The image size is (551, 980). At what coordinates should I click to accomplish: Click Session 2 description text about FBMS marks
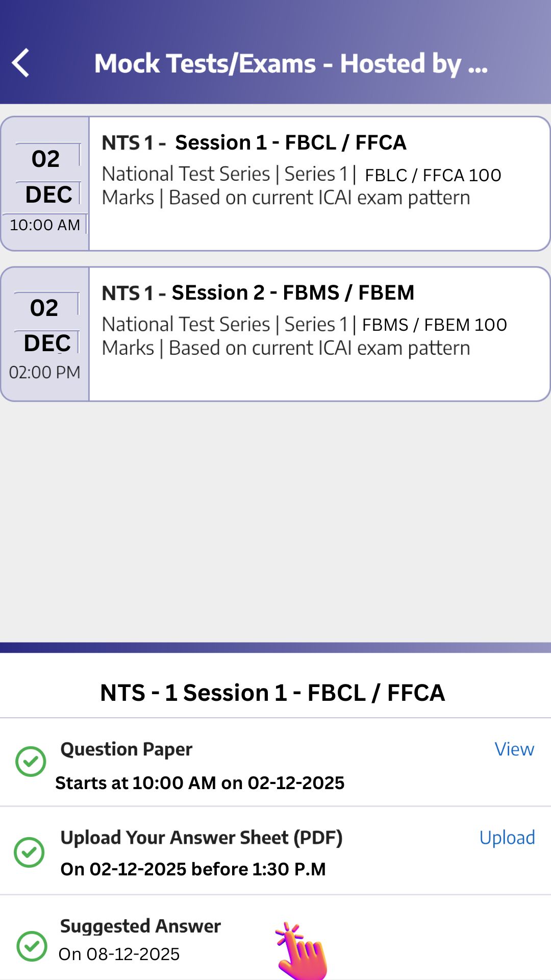304,336
